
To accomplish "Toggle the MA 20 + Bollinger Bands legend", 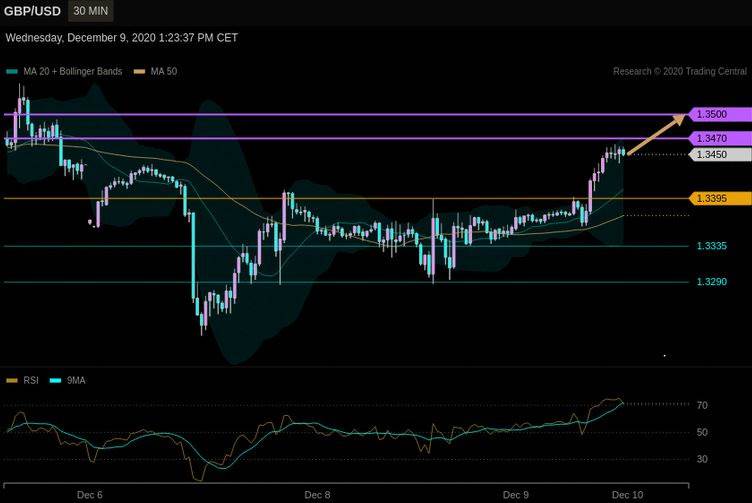I will [65, 71].
